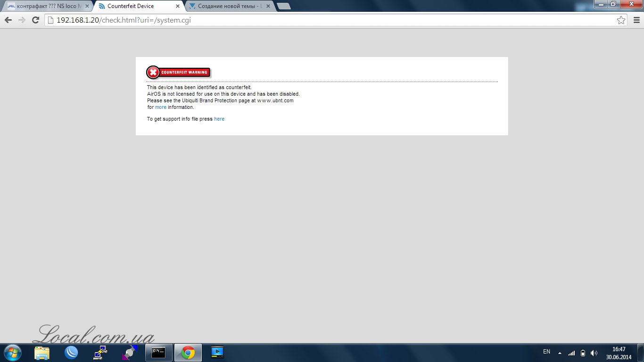644x362 pixels.
Task: Click the 'here' support info link
Action: point(219,119)
